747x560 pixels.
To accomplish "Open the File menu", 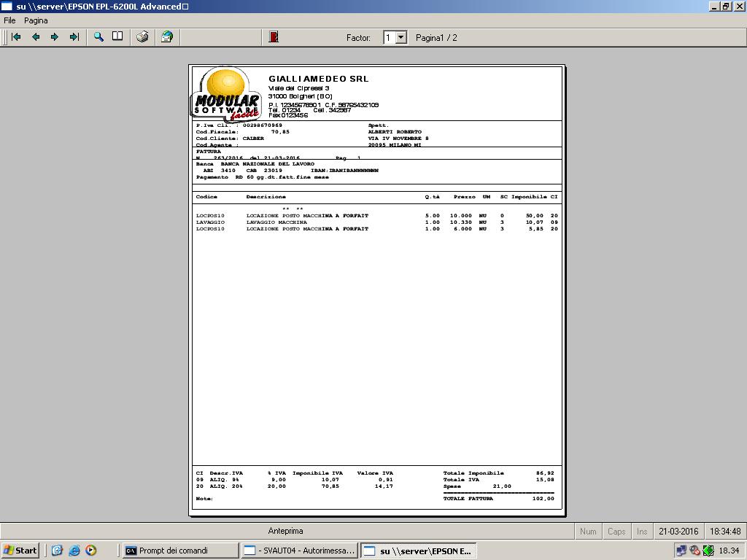I will coord(9,20).
